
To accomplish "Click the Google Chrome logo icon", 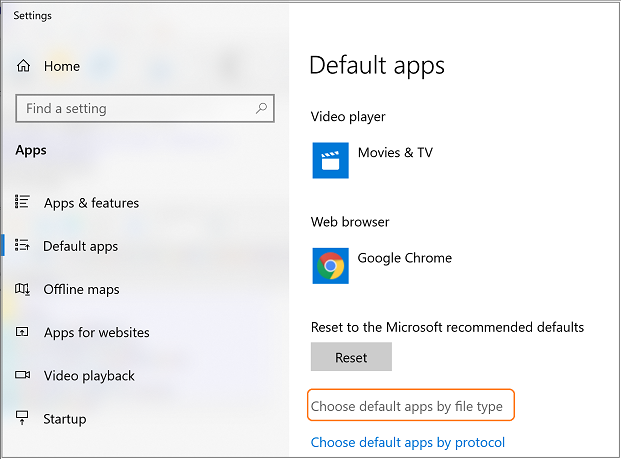I will [330, 266].
